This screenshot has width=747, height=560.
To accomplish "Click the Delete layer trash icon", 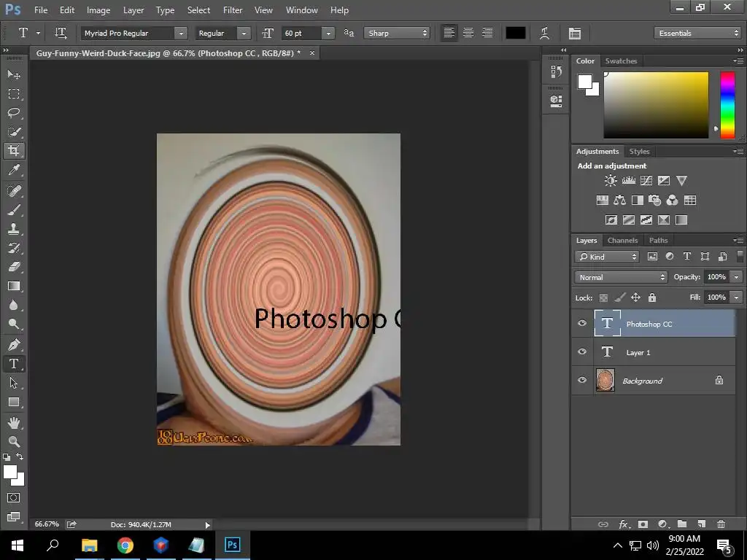I will click(721, 524).
